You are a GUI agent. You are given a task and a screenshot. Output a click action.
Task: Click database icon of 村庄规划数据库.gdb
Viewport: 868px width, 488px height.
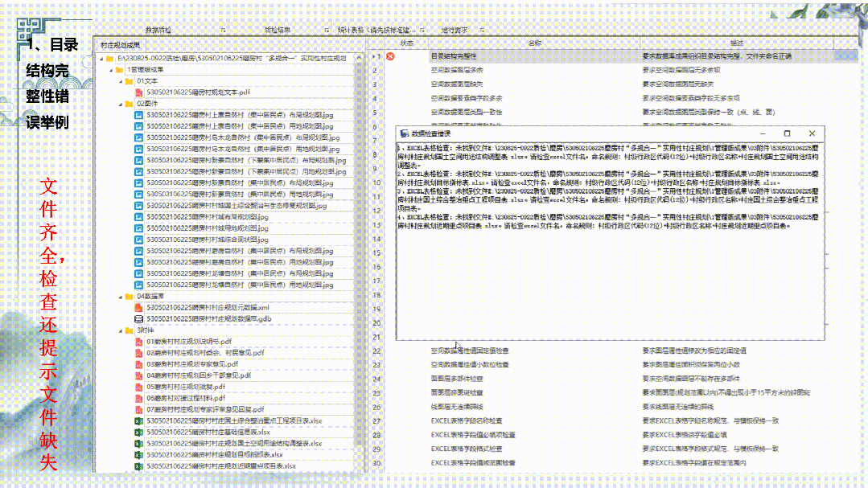[139, 318]
